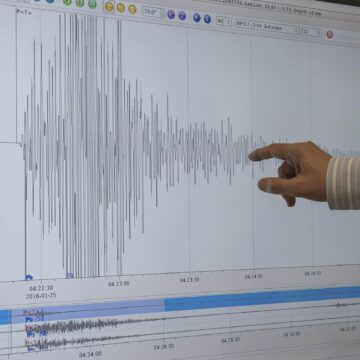Click the middle orange round toolbar icon
Image resolution: width=360 pixels, height=360 pixels.
tap(120, 8)
